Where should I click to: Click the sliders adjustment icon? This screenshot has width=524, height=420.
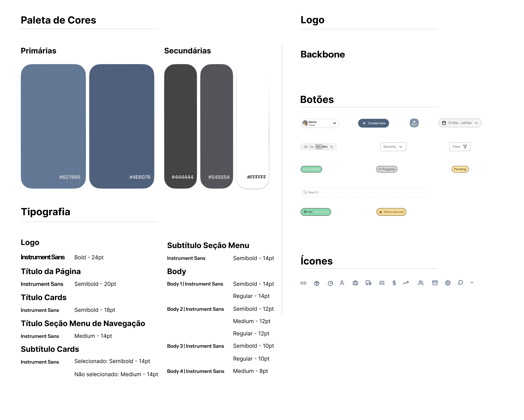[382, 283]
